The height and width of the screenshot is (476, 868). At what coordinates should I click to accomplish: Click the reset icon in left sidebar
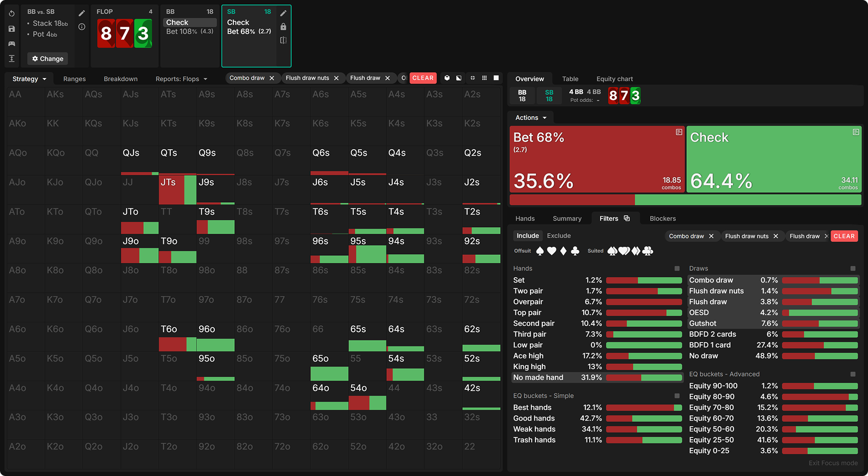[x=11, y=14]
